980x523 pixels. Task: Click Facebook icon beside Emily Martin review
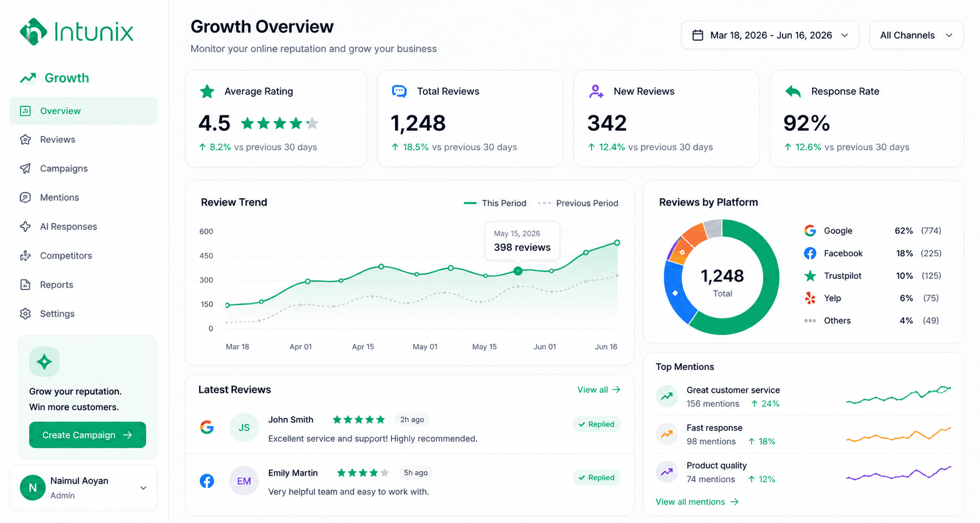click(x=207, y=481)
